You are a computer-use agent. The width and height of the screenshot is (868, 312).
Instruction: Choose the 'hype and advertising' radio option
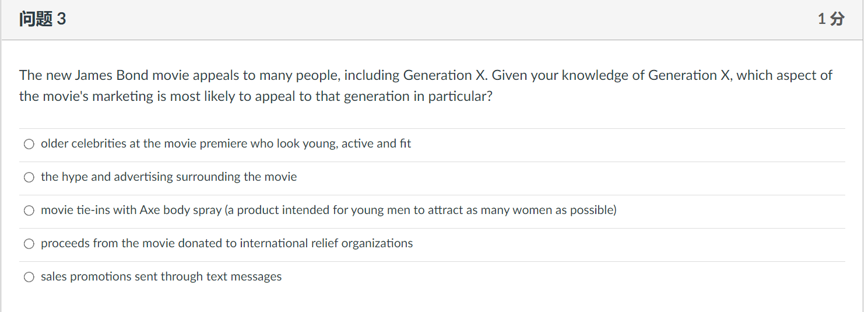[x=29, y=177]
